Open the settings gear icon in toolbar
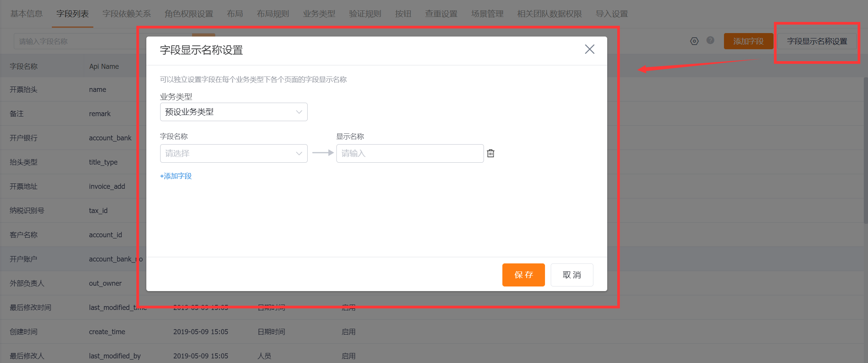This screenshot has height=363, width=868. [x=694, y=41]
